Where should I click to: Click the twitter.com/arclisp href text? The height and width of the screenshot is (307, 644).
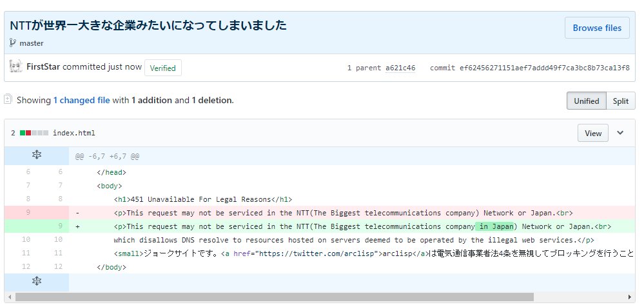point(315,253)
